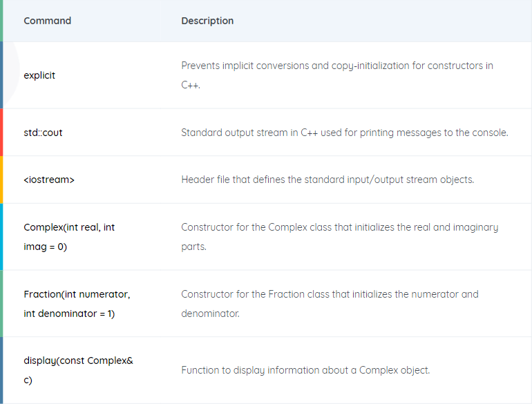
Task: Click the blue bar beside explicit row
Action: 1,75
